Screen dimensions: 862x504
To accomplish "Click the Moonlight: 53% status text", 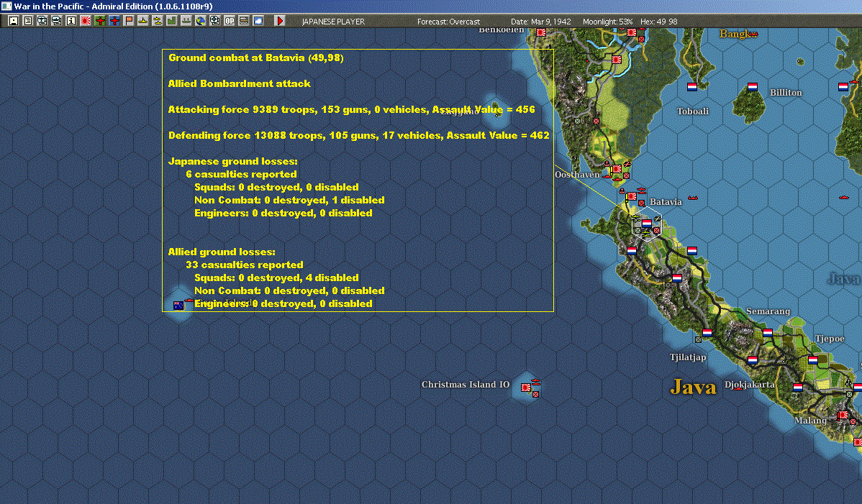I will point(607,22).
